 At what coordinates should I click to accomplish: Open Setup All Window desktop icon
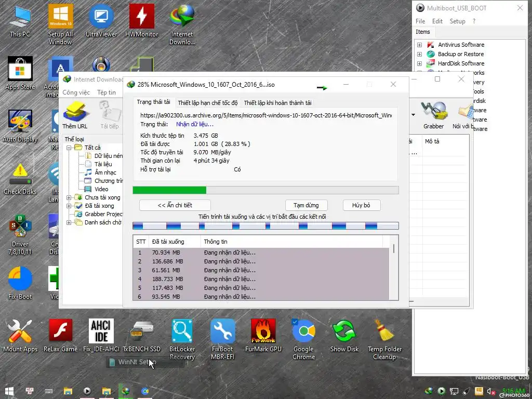pos(60,24)
